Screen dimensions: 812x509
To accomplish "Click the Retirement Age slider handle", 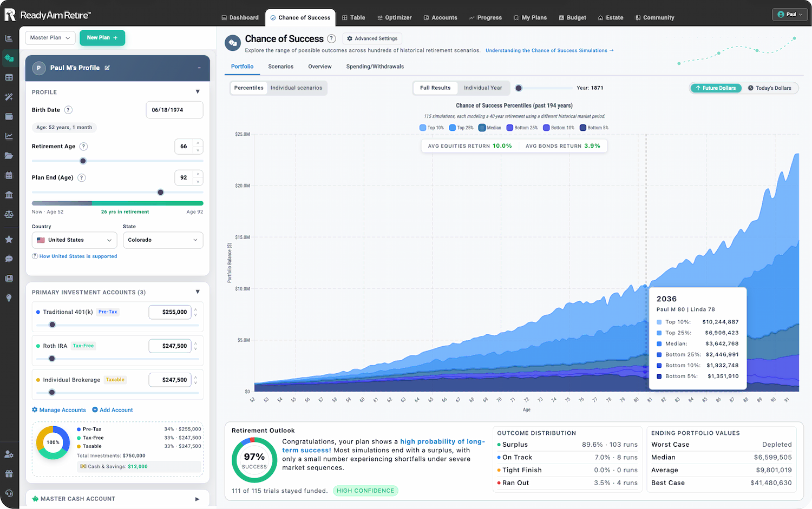I will [x=83, y=161].
